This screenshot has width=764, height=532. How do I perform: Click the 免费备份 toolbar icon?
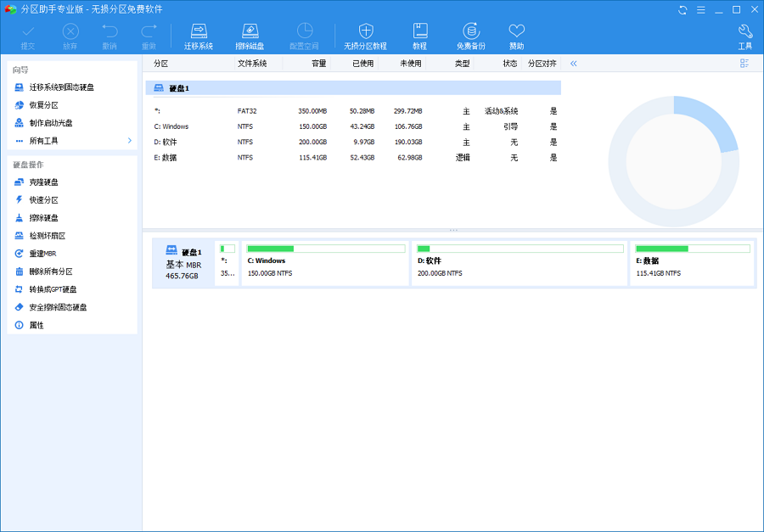(x=470, y=36)
